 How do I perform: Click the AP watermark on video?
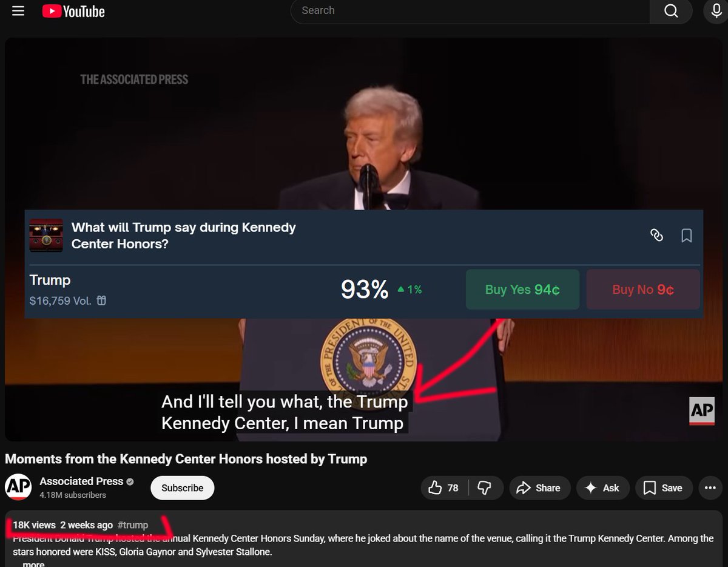coord(702,411)
